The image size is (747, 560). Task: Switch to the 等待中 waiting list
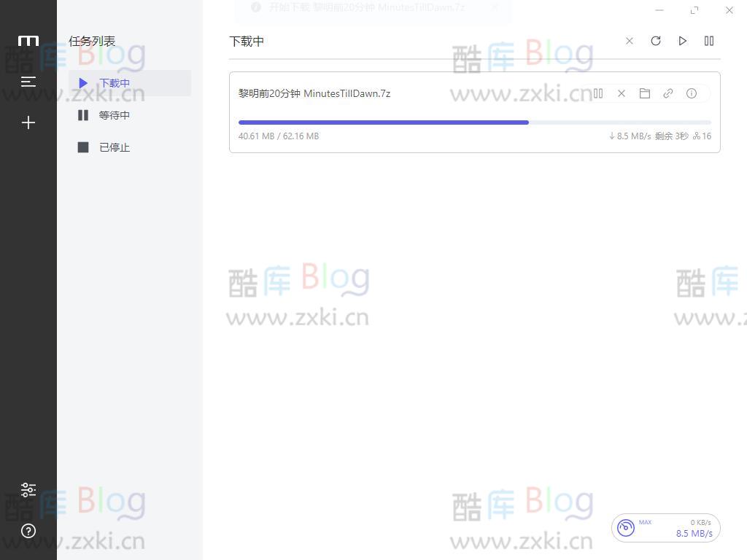click(114, 114)
